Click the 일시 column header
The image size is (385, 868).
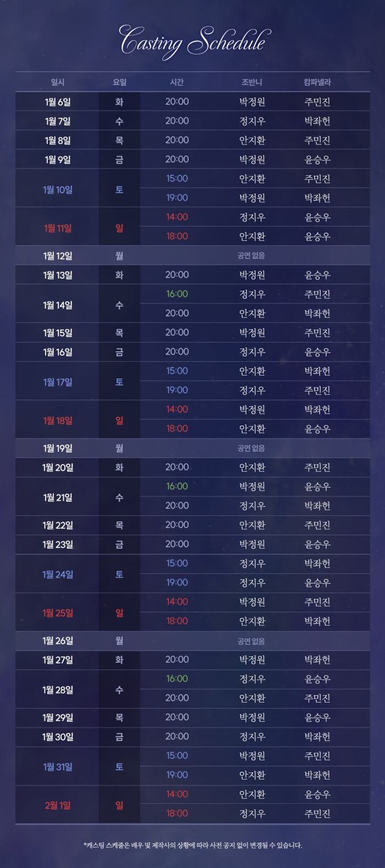[58, 82]
